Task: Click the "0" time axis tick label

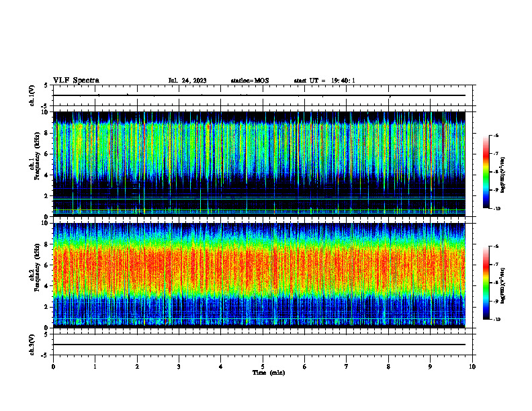Action: [53, 367]
